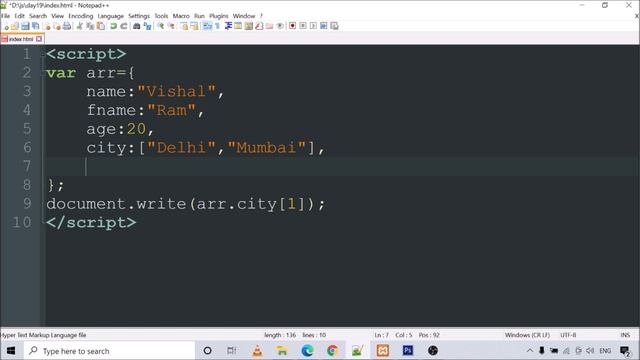Click the Replace toolbar icon
The width and height of the screenshot is (640, 360).
point(147,26)
